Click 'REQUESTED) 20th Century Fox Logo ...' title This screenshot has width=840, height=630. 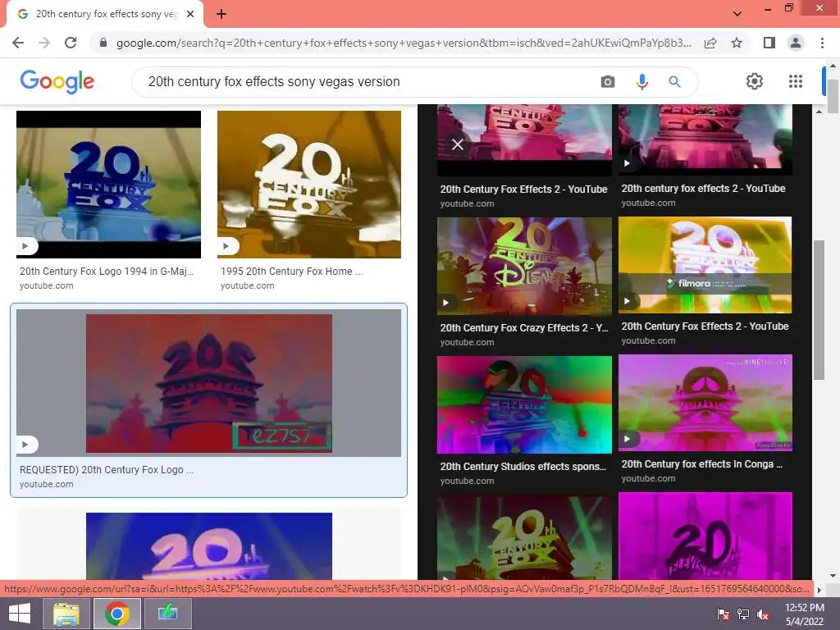[107, 470]
